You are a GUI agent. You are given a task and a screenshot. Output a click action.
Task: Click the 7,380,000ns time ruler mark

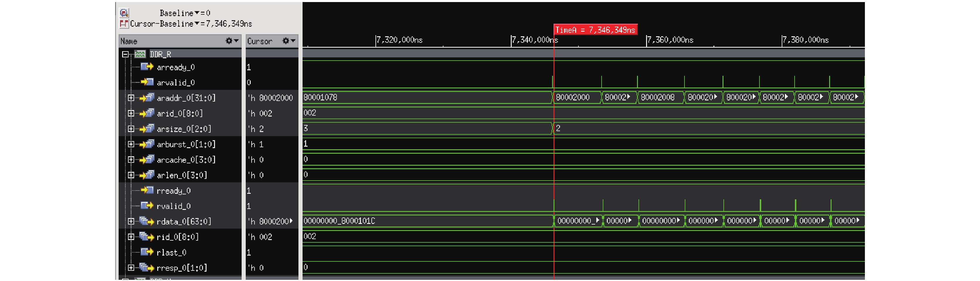point(806,40)
